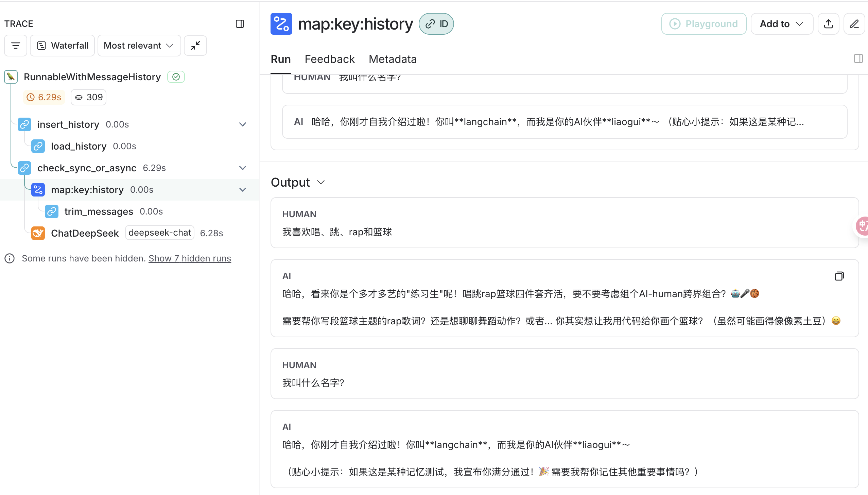Click the RunnableWithMessageHistory parrot icon
Viewport: 868px width, 495px height.
pyautogui.click(x=11, y=77)
